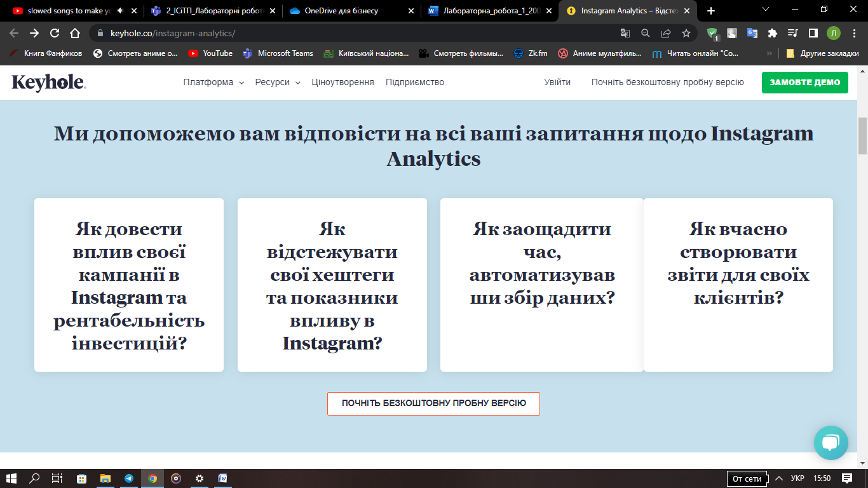The height and width of the screenshot is (488, 868).
Task: Open the grey hand-pointer extension icon
Action: [x=732, y=33]
